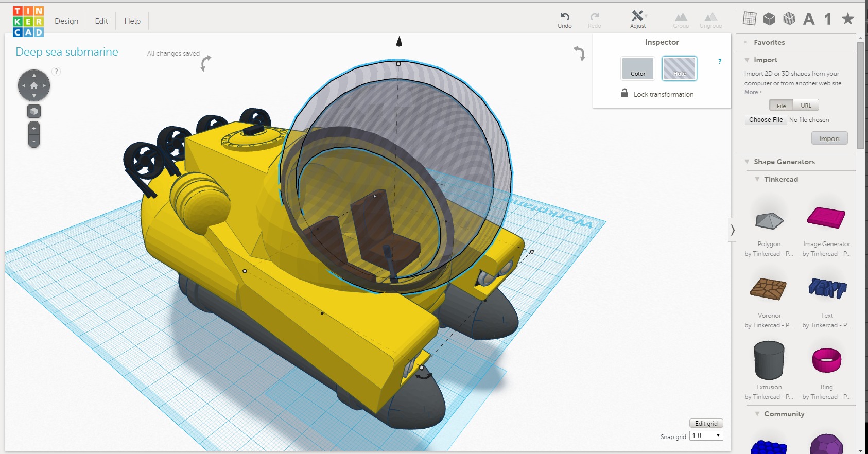Click the lock transformation padlock icon
868x454 pixels.
(x=624, y=93)
